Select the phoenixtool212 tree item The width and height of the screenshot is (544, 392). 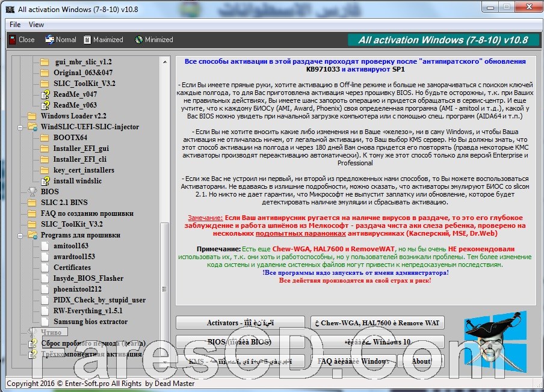[x=78, y=289]
